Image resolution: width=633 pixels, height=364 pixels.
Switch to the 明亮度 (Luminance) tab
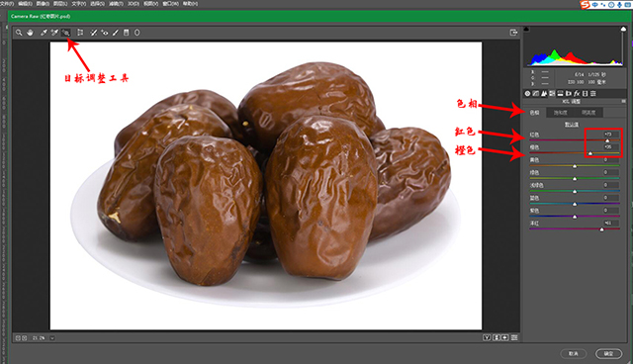588,113
